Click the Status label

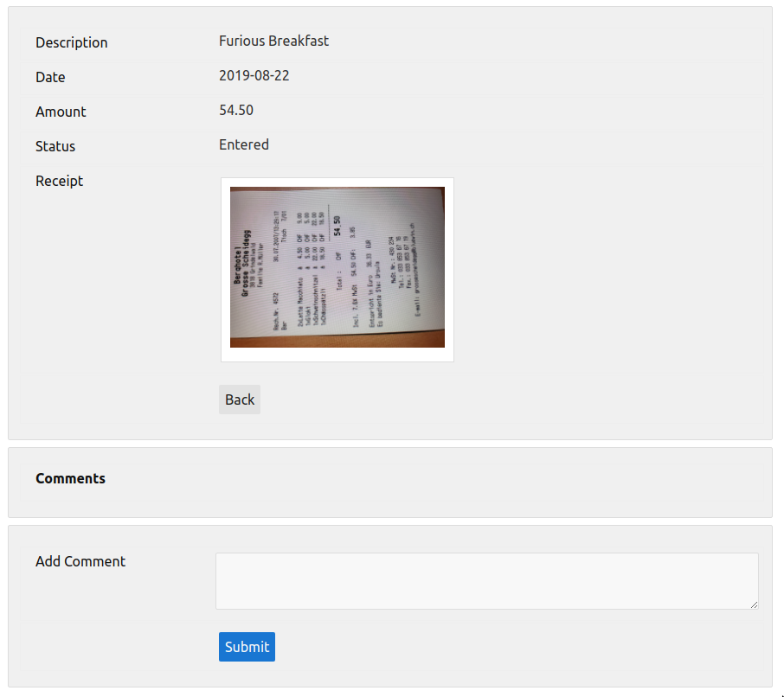pyautogui.click(x=55, y=146)
